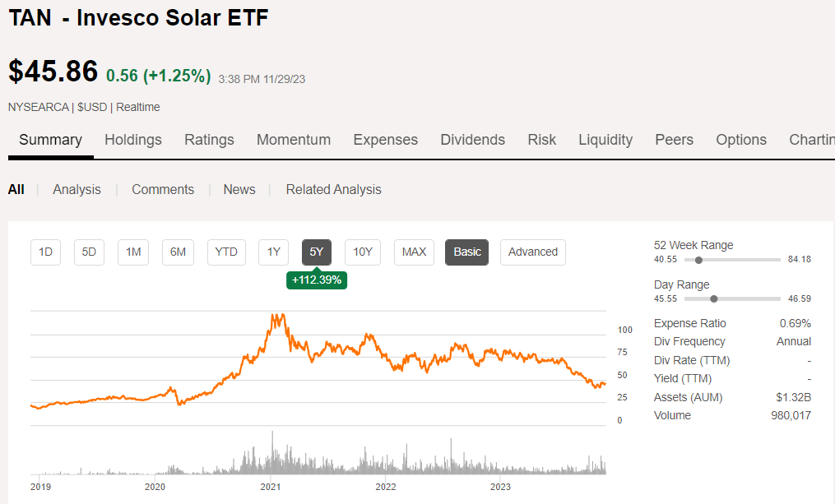
Task: View the Dividends tab
Action: [472, 140]
